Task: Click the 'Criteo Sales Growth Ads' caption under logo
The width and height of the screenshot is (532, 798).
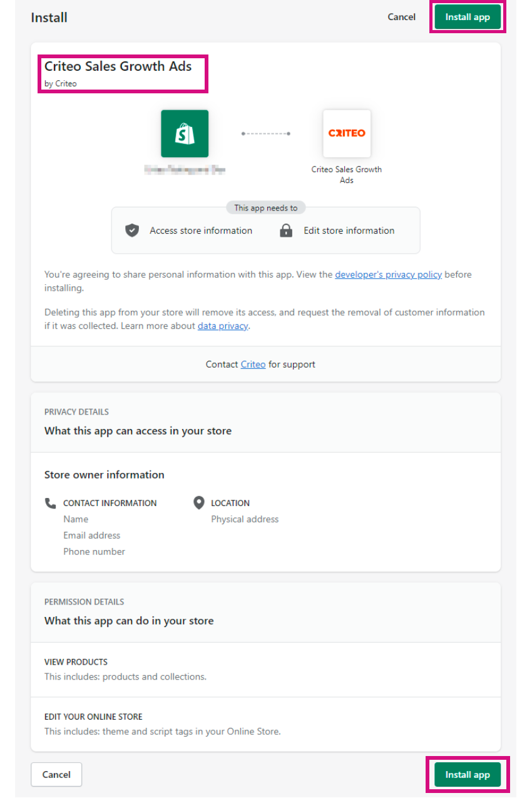Action: [x=347, y=175]
